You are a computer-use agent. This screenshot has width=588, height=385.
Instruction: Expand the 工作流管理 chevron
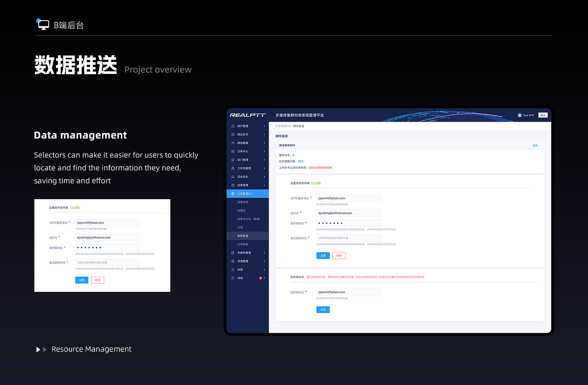(264, 168)
